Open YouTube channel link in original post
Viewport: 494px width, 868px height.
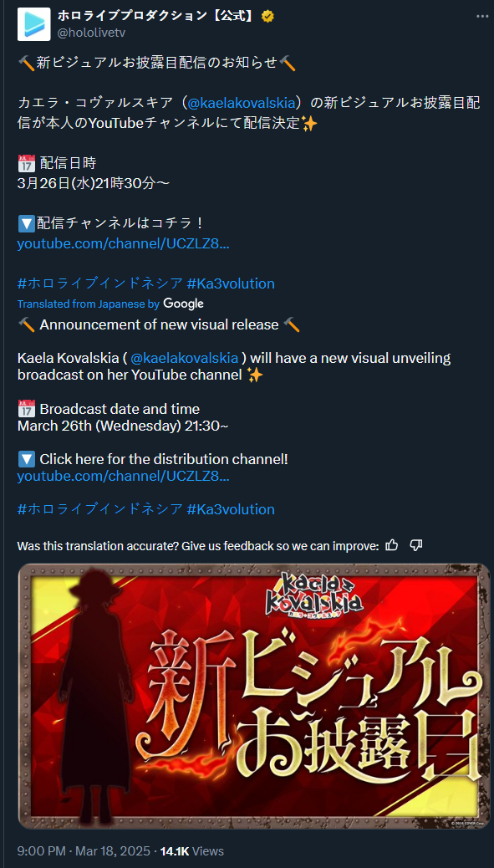124,244
